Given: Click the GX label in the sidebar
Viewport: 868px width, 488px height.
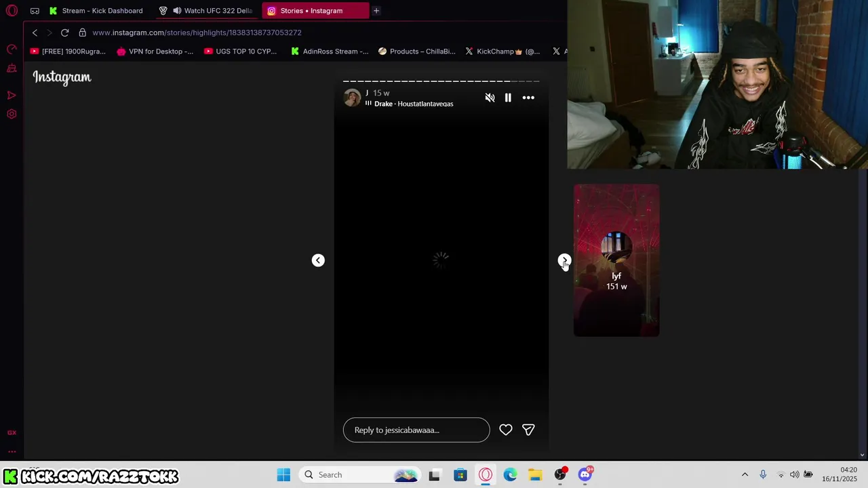Looking at the screenshot, I should [x=12, y=432].
